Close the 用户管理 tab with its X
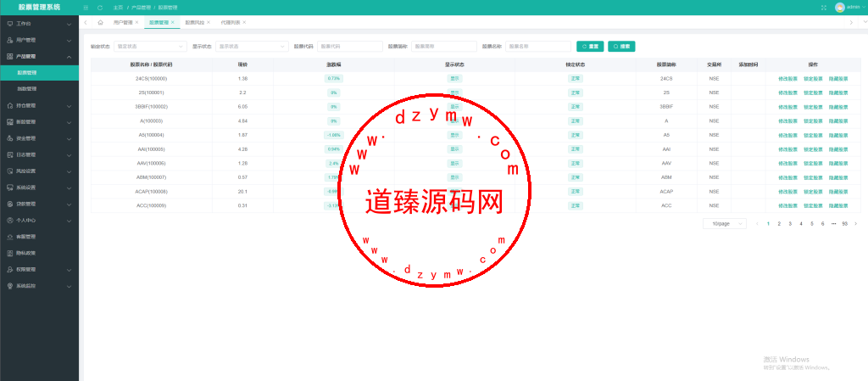 [x=136, y=22]
